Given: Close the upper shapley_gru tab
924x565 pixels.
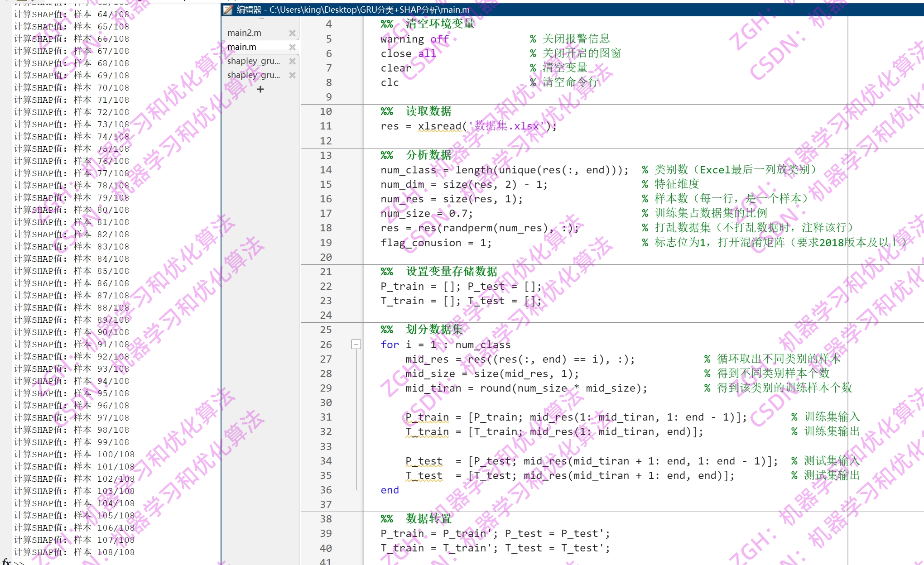Looking at the screenshot, I should coord(292,61).
